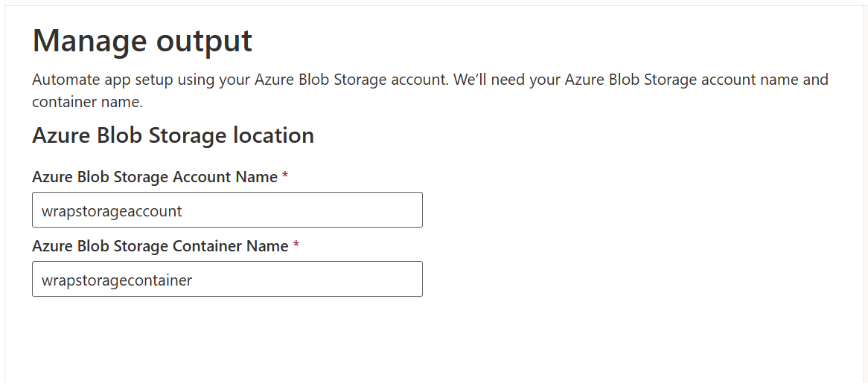Click the Azure Blob Storage Container Name field

pyautogui.click(x=227, y=280)
